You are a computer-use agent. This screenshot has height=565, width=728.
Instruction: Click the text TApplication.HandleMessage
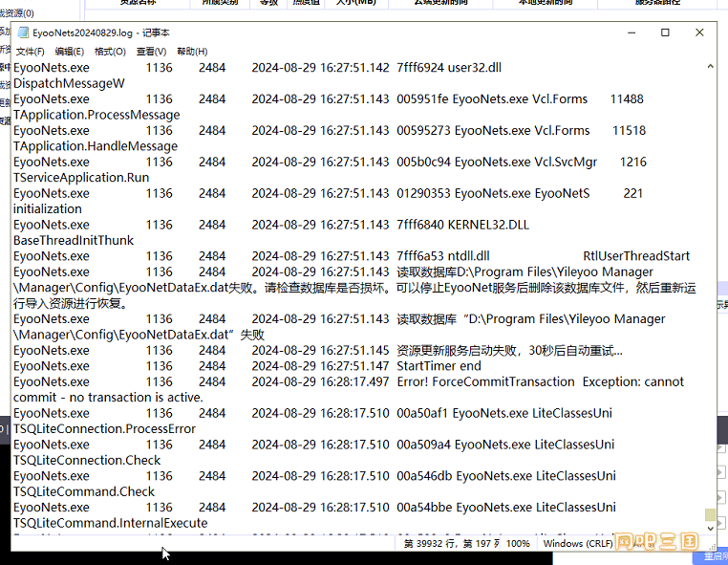[x=96, y=146]
